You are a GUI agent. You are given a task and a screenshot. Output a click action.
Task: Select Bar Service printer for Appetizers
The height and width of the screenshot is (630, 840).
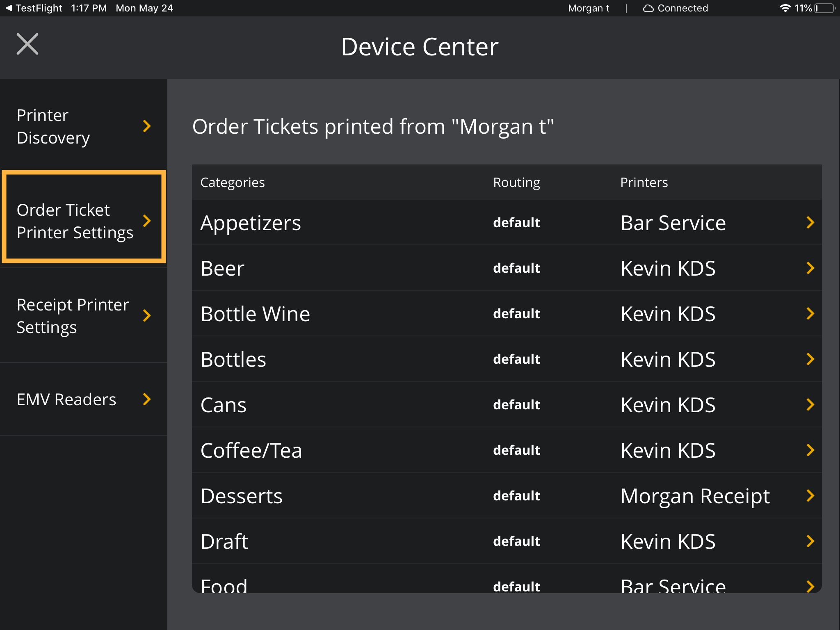(673, 222)
